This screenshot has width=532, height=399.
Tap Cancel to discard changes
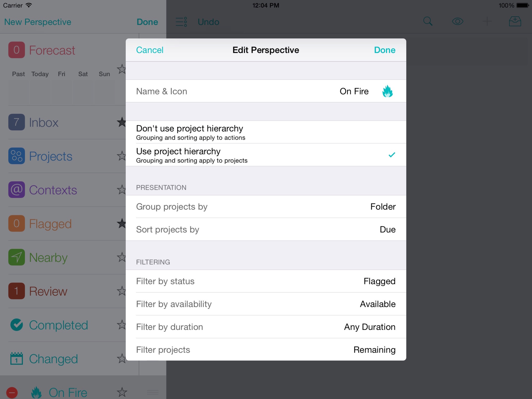pos(150,50)
